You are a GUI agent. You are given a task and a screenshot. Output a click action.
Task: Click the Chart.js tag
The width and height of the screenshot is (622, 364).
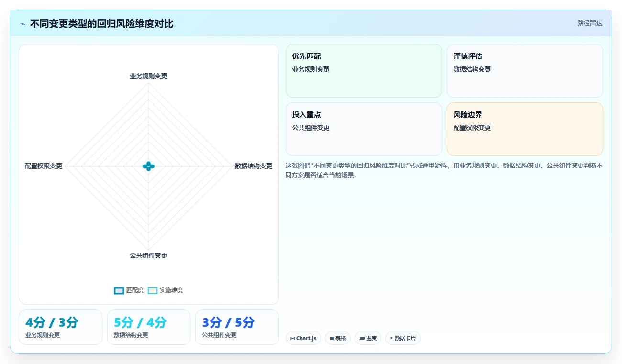[x=303, y=338]
